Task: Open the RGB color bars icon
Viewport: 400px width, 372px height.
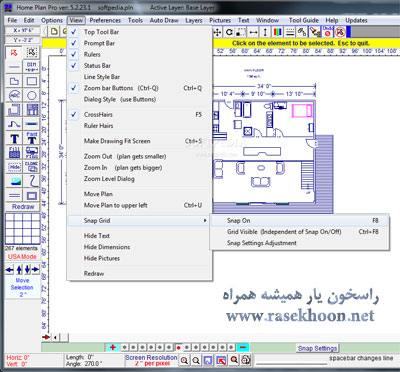Action: pyautogui.click(x=277, y=32)
